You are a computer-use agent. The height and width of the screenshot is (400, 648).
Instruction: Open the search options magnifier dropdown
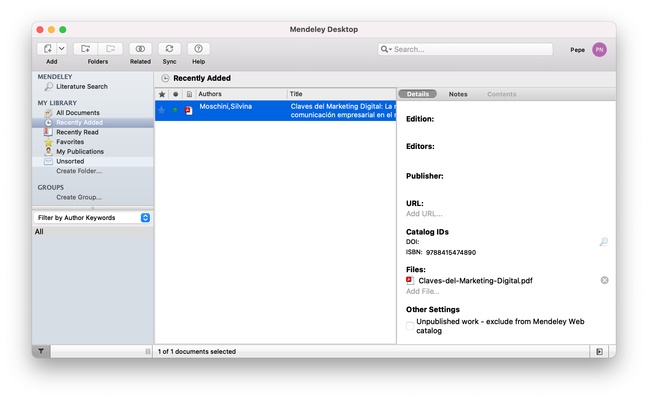click(386, 49)
